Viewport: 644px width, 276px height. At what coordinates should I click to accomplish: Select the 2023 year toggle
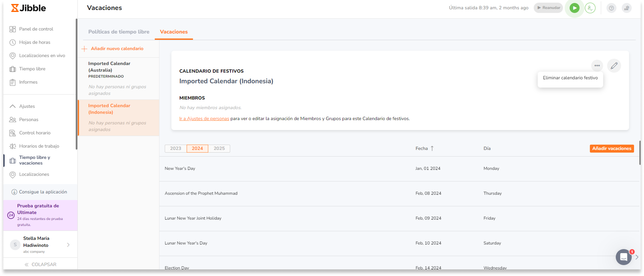pyautogui.click(x=176, y=148)
